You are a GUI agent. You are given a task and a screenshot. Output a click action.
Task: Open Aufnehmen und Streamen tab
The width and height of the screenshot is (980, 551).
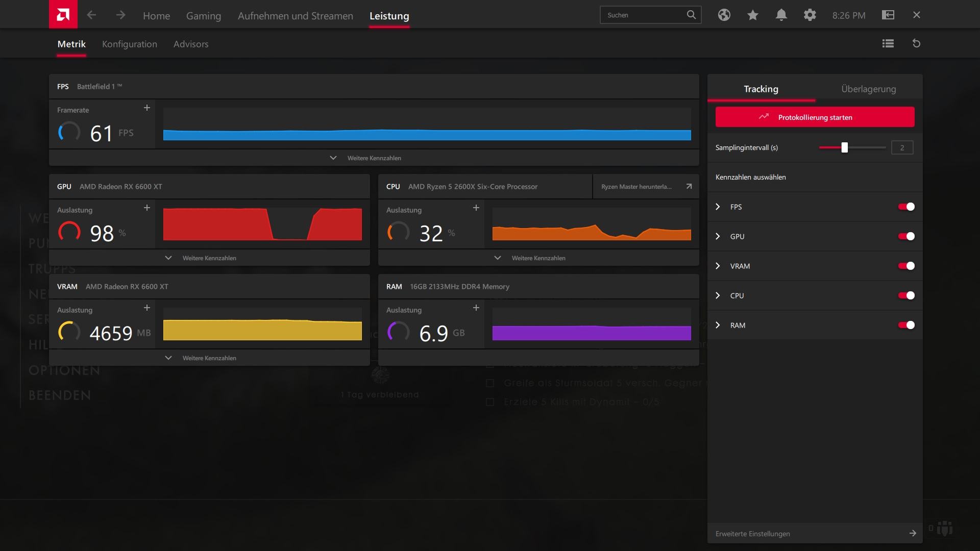click(x=295, y=15)
